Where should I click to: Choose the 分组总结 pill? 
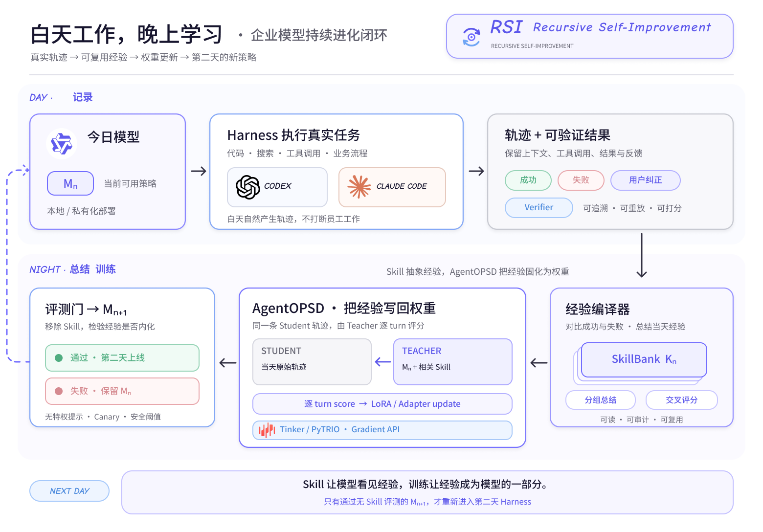tap(601, 400)
